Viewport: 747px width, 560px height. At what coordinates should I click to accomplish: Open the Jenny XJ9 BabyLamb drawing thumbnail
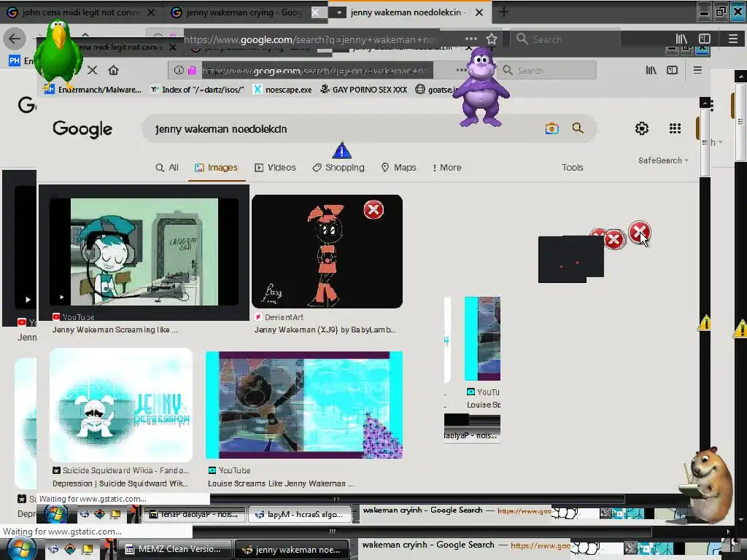(x=327, y=252)
